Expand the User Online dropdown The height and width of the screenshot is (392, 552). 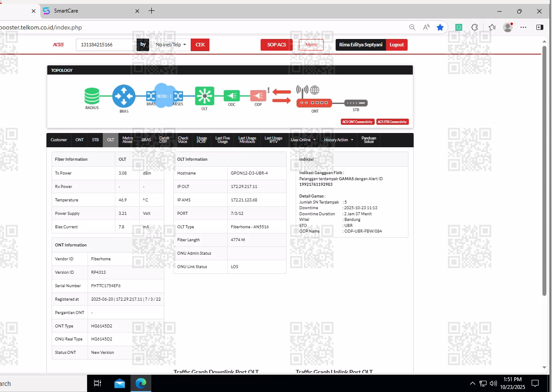[x=303, y=140]
